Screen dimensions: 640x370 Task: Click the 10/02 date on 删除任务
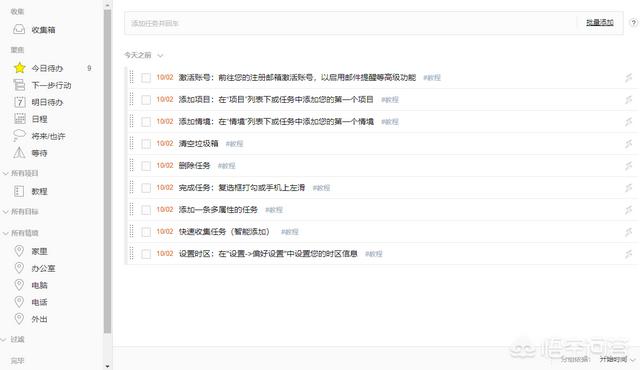(165, 165)
